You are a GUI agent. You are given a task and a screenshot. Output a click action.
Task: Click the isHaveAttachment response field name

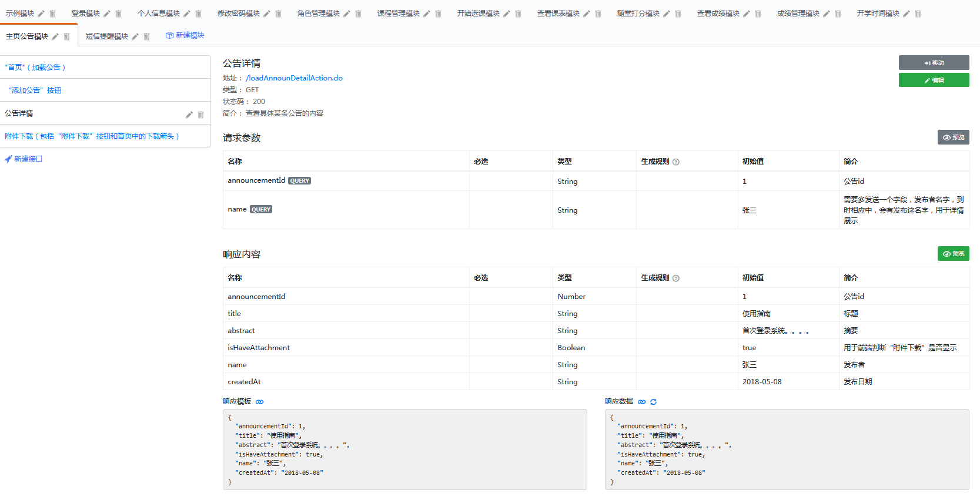[259, 348]
